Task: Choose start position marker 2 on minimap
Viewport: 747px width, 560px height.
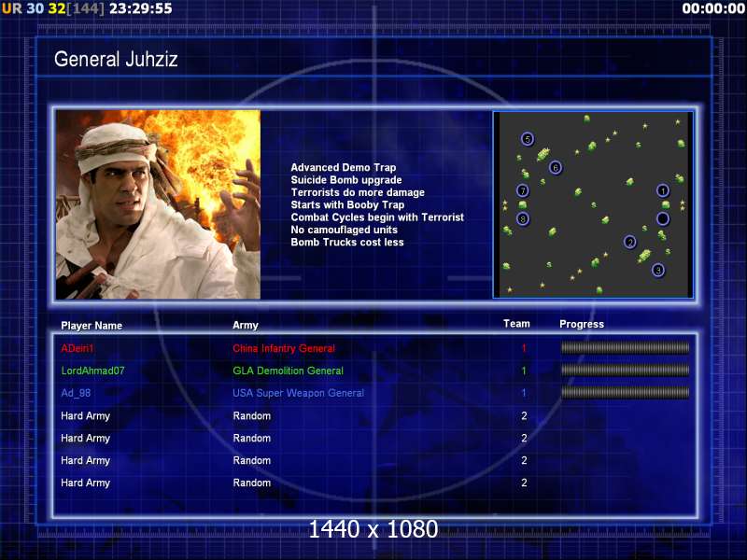Action: click(x=629, y=242)
